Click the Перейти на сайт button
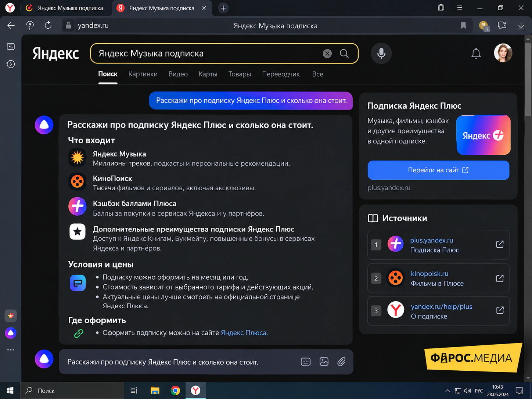Screen dimensions: 532x399 438,170
